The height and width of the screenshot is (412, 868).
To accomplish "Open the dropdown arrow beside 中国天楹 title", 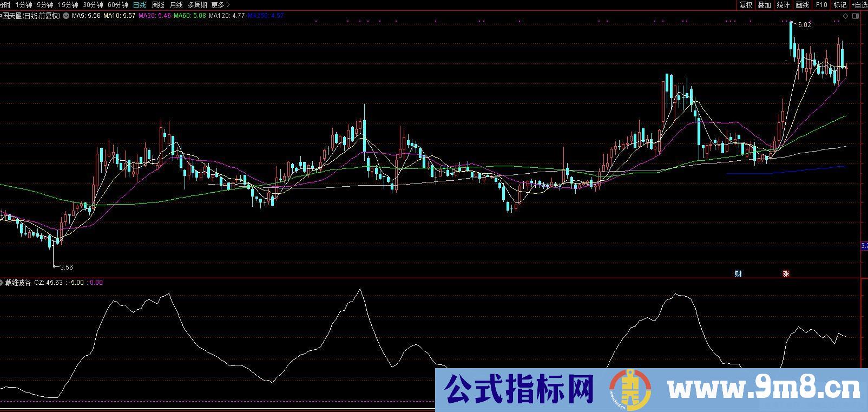I will coord(66,16).
